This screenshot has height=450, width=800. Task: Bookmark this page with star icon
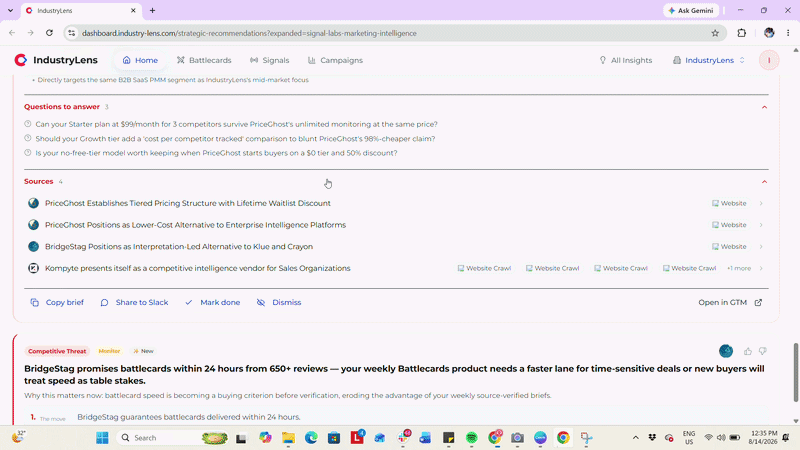pos(715,33)
